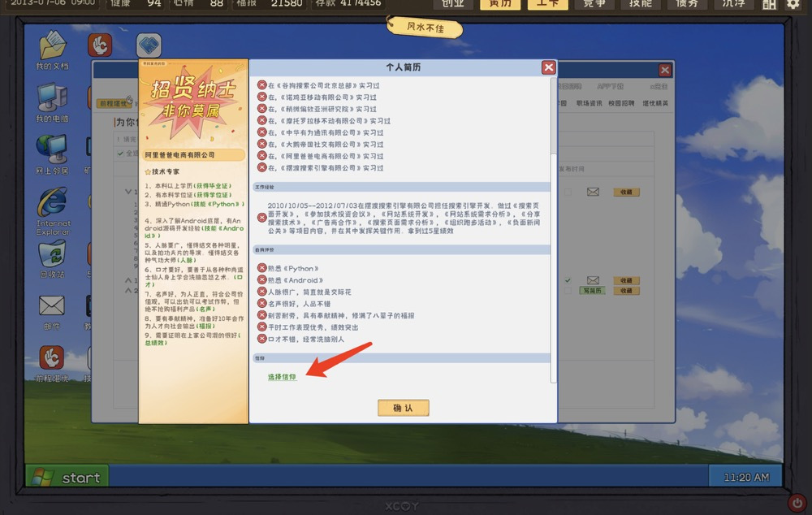Remove the 人脉很广 self-evaluation item
This screenshot has width=812, height=515.
262,292
